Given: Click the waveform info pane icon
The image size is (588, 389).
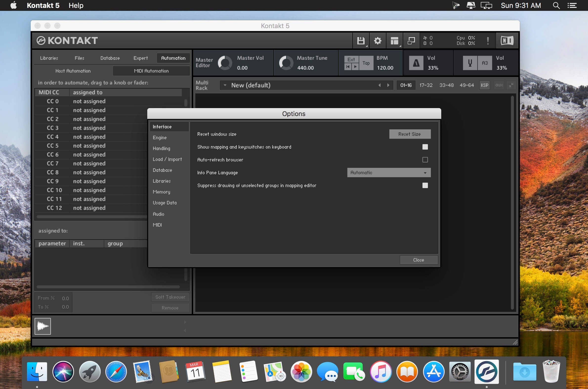Looking at the screenshot, I should tap(43, 326).
